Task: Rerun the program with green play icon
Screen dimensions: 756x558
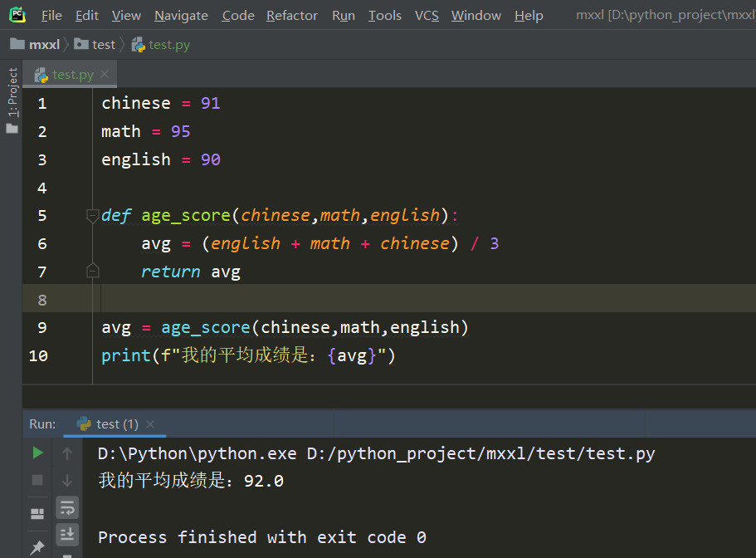Action: pos(37,453)
